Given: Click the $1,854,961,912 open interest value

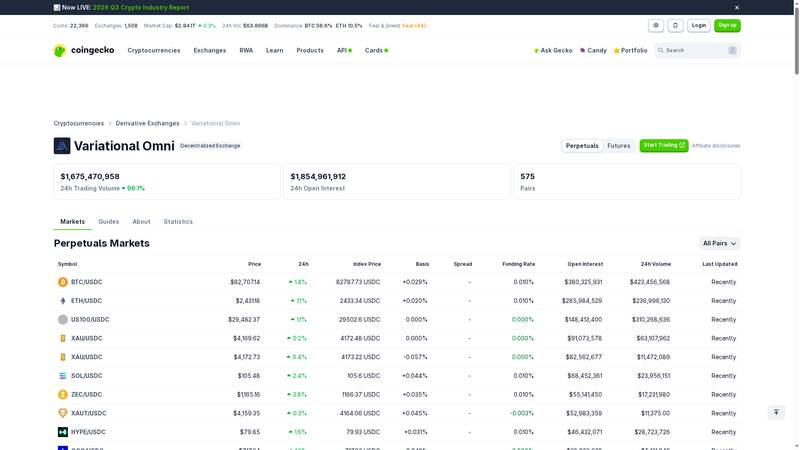Looking at the screenshot, I should 318,177.
